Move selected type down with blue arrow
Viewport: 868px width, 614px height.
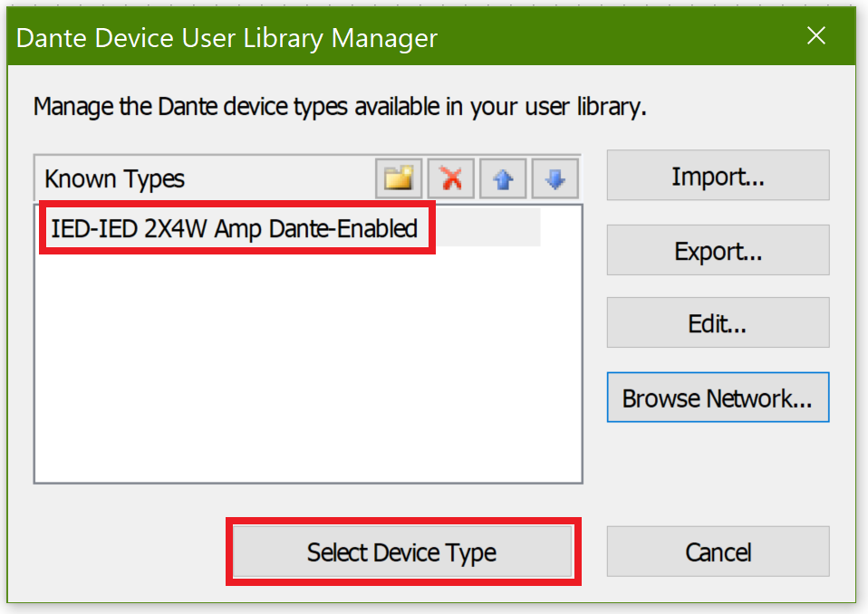pyautogui.click(x=555, y=178)
